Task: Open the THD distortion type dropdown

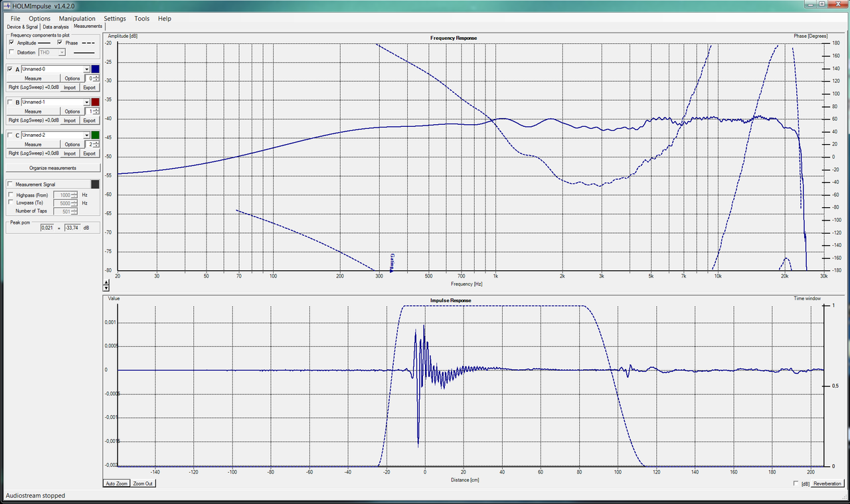Action: [62, 52]
